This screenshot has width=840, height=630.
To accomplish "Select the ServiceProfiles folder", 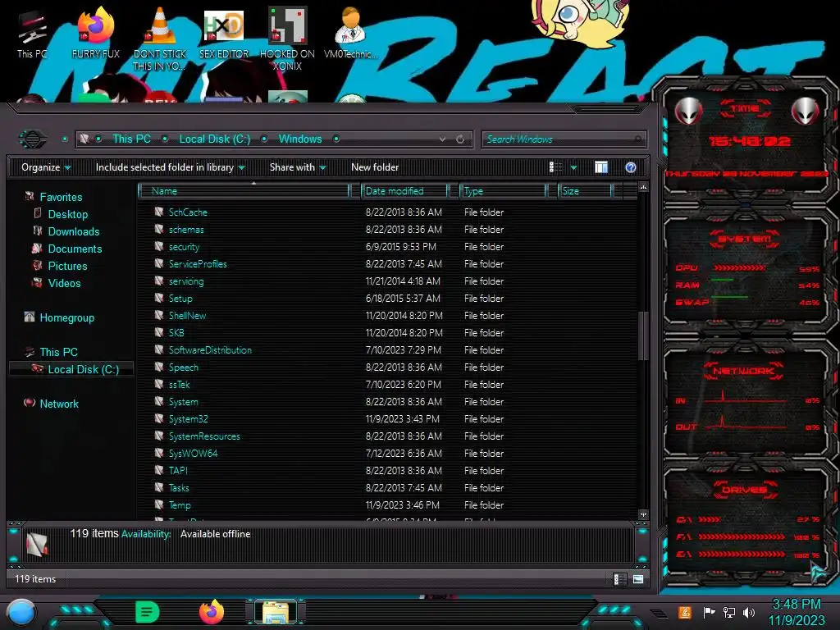I will click(x=198, y=263).
